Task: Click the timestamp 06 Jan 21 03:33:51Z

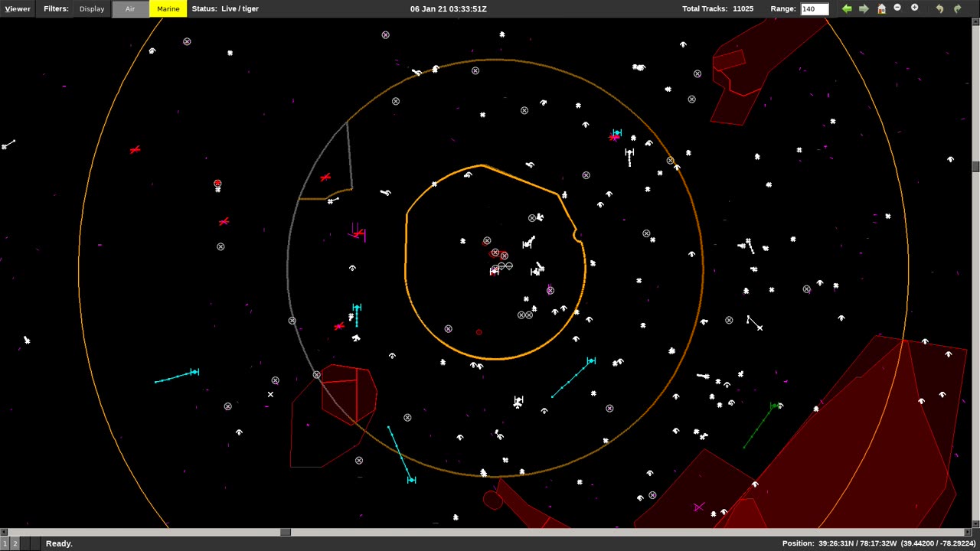Action: pos(449,8)
